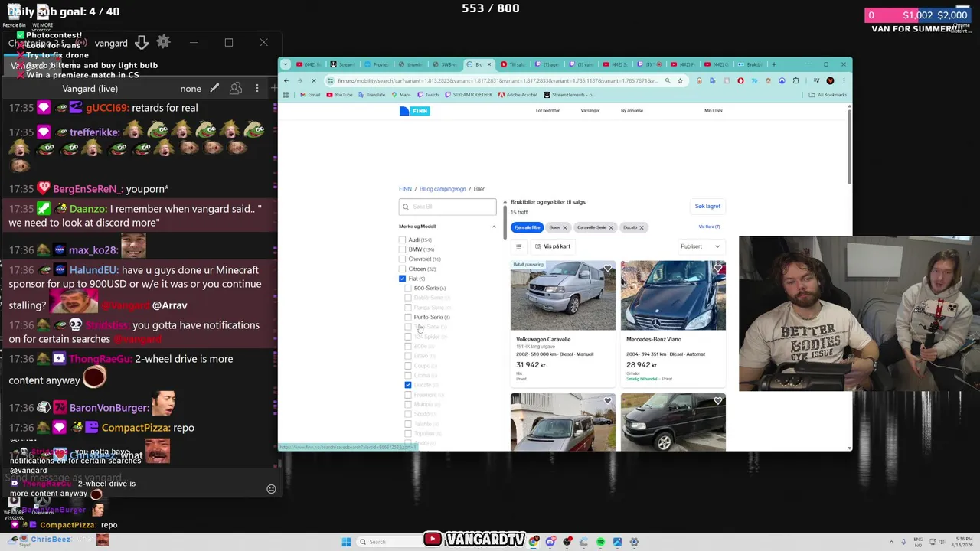Open StreamElements bookmark
This screenshot has width=980, height=551.
point(569,95)
